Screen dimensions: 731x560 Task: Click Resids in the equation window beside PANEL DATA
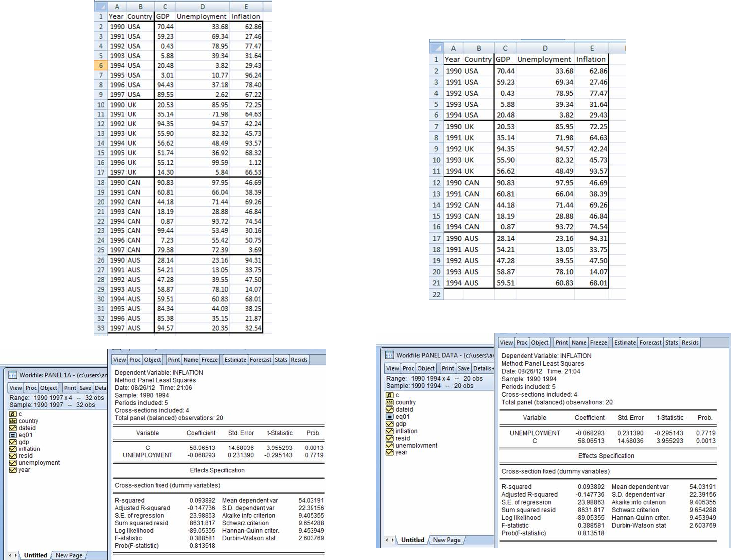pos(690,343)
